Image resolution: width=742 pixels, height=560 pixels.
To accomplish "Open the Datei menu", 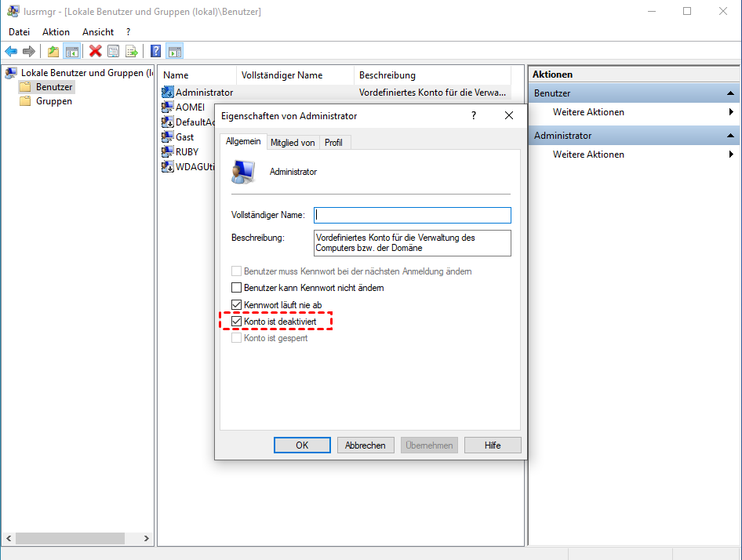I will click(19, 31).
